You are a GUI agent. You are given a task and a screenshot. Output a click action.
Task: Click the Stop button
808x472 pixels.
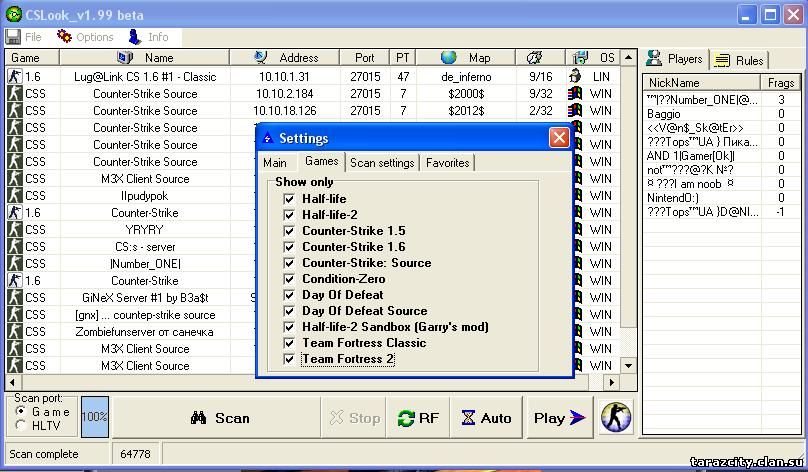[x=355, y=417]
